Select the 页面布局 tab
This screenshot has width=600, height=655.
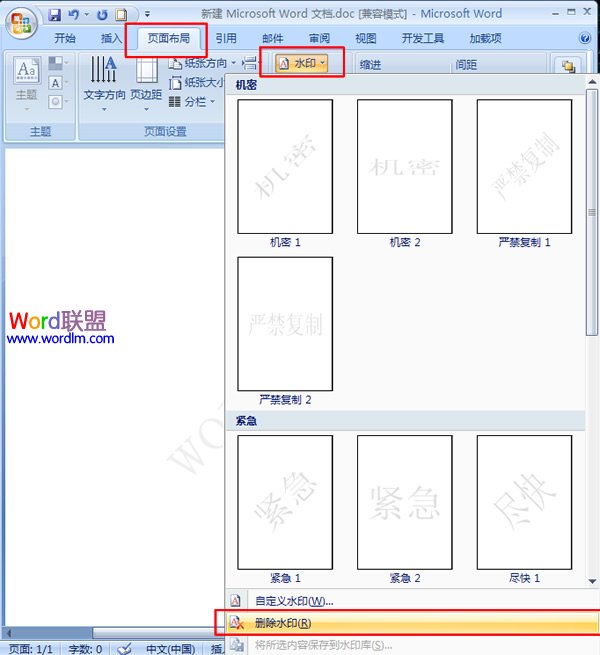tap(168, 38)
